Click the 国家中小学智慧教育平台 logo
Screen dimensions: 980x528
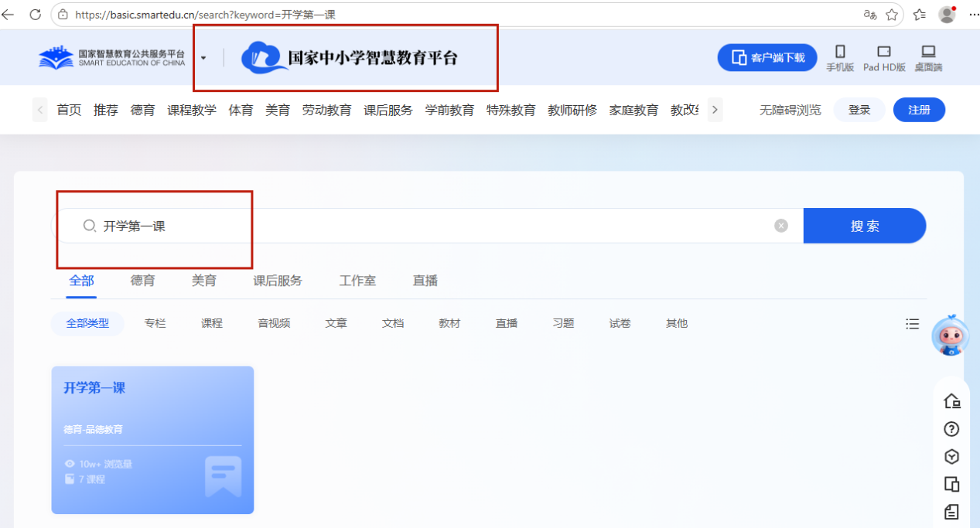pos(349,58)
